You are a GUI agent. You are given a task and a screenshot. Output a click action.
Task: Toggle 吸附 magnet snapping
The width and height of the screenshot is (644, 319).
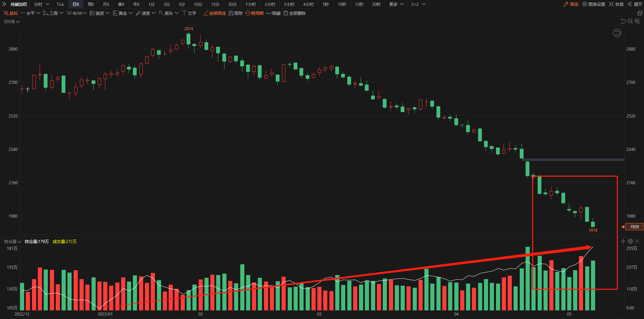(235, 13)
